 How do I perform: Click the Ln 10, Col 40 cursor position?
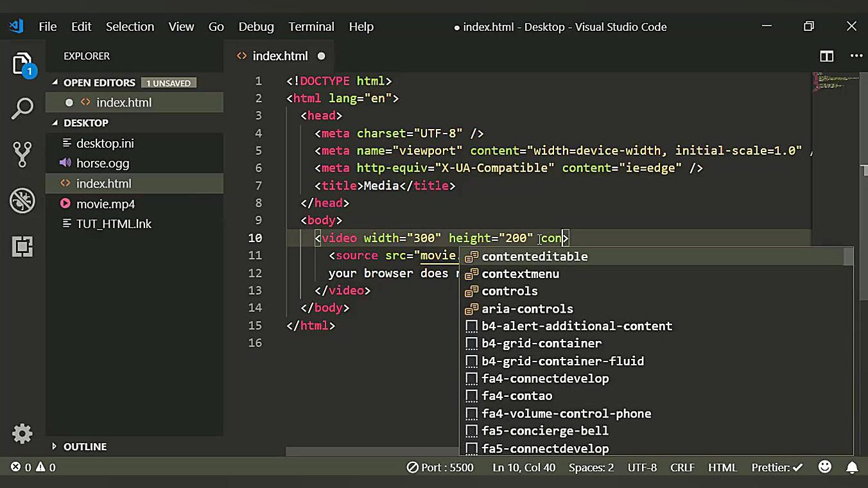tap(524, 467)
